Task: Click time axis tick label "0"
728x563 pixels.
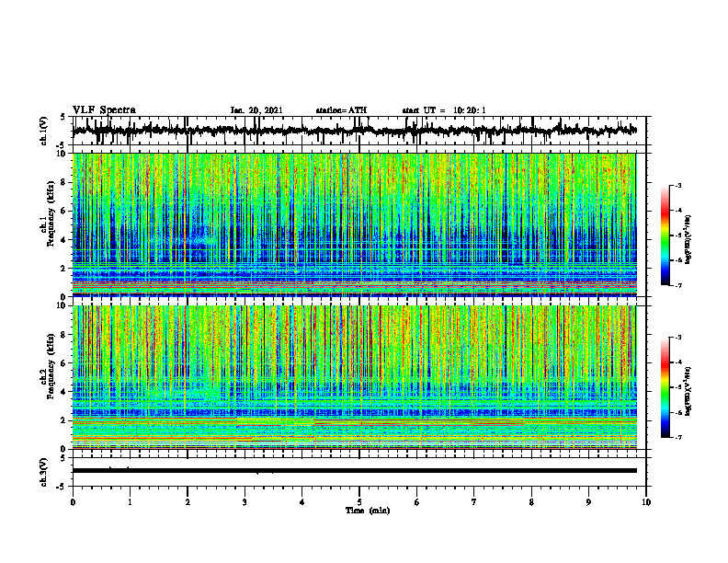Action: (73, 502)
